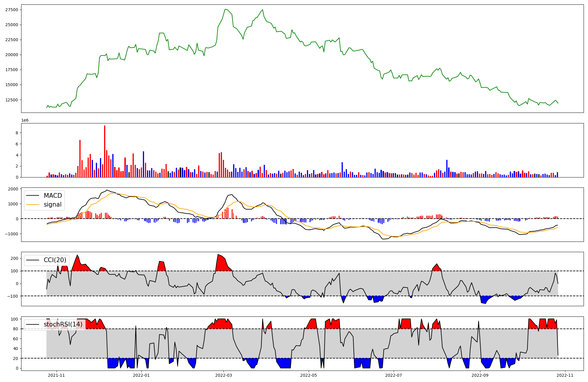Click the stochRSI(14) legend label

tap(63, 324)
